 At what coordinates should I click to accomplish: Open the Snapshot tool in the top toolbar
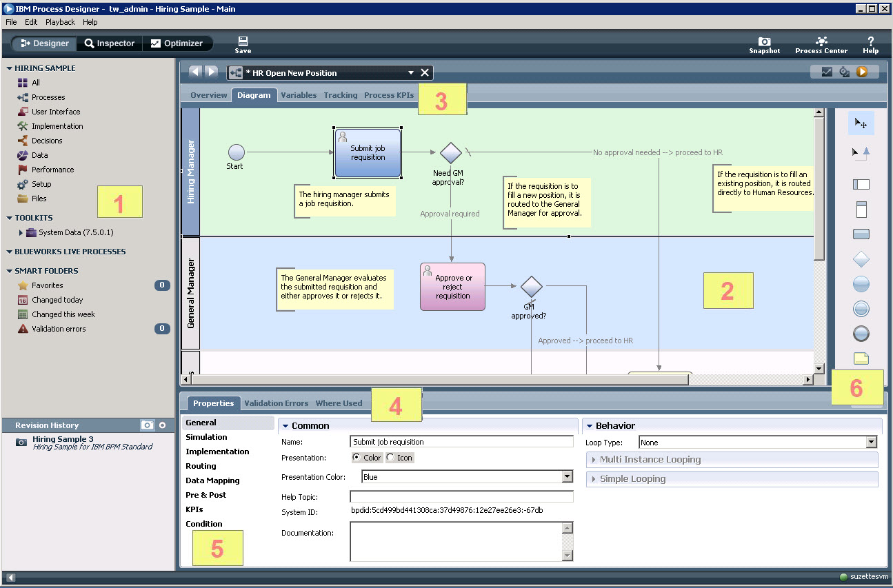[x=764, y=43]
